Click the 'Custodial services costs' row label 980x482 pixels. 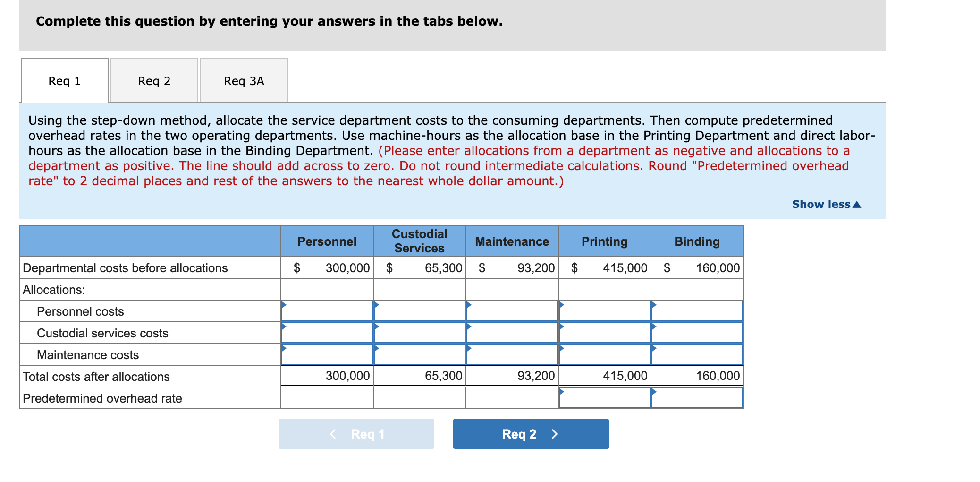click(x=102, y=333)
